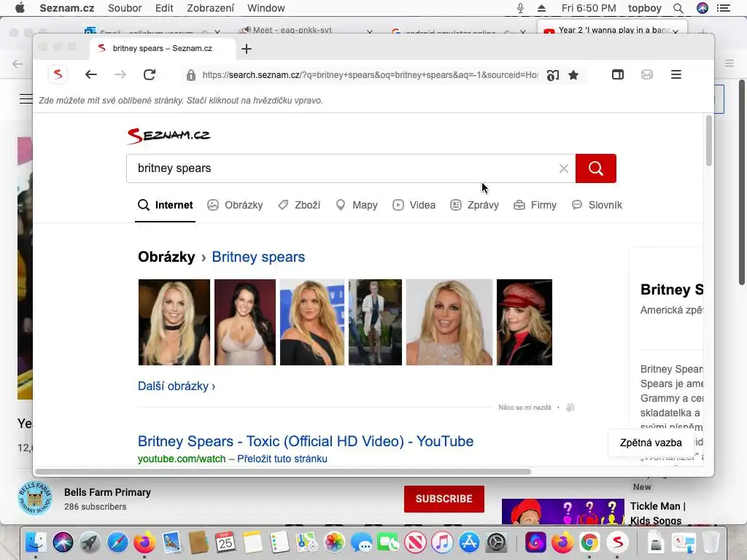The image size is (747, 560).
Task: Switch to Zprávy search tab
Action: tap(474, 205)
